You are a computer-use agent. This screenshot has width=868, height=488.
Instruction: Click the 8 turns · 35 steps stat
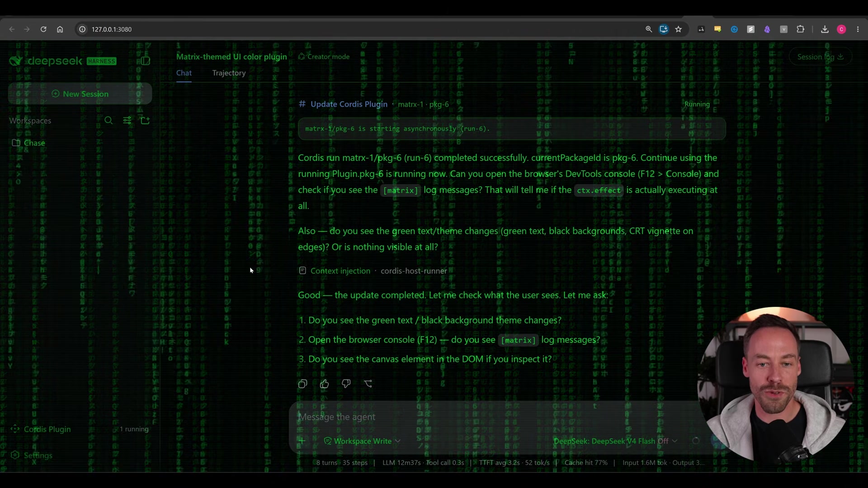pyautogui.click(x=342, y=463)
